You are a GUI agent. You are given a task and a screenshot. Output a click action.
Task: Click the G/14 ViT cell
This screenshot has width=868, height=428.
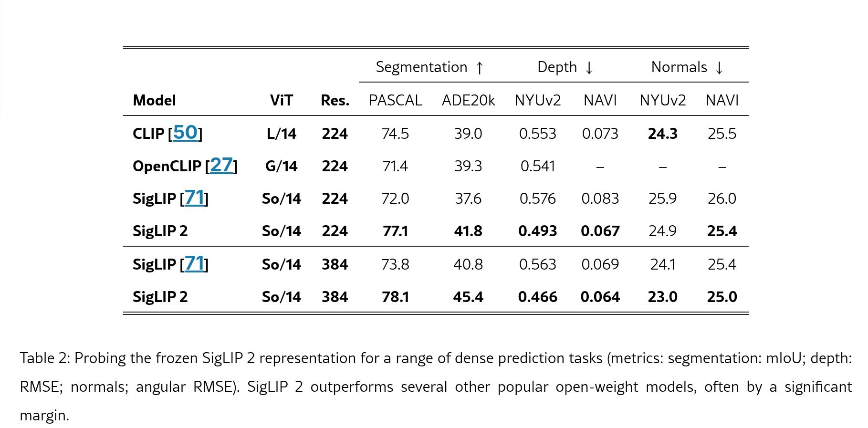click(281, 166)
